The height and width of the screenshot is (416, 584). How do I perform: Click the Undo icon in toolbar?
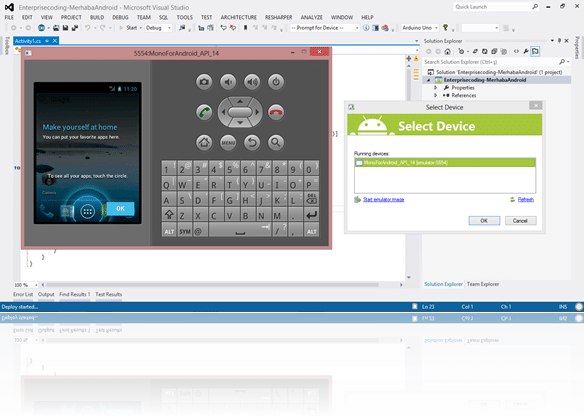click(88, 28)
